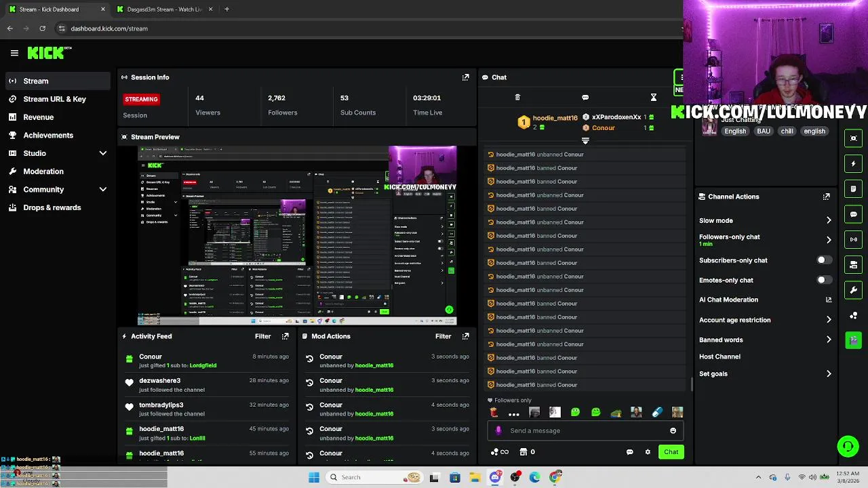The height and width of the screenshot is (488, 868).
Task: Open a new browser tab
Action: [226, 9]
